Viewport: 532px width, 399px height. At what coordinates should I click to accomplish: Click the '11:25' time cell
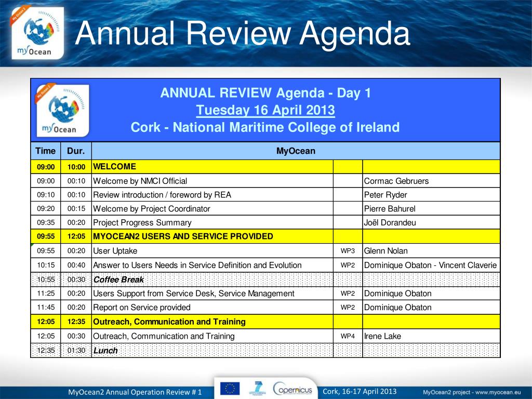46,294
